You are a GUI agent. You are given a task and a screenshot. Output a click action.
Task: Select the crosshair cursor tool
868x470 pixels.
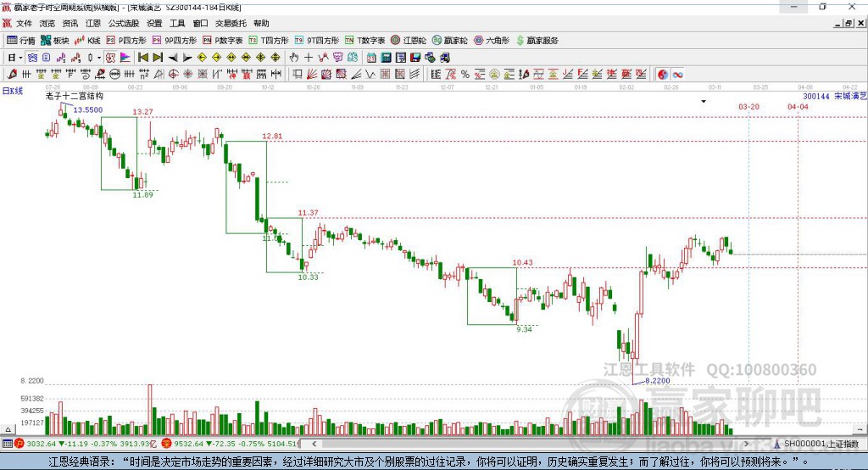click(x=309, y=58)
